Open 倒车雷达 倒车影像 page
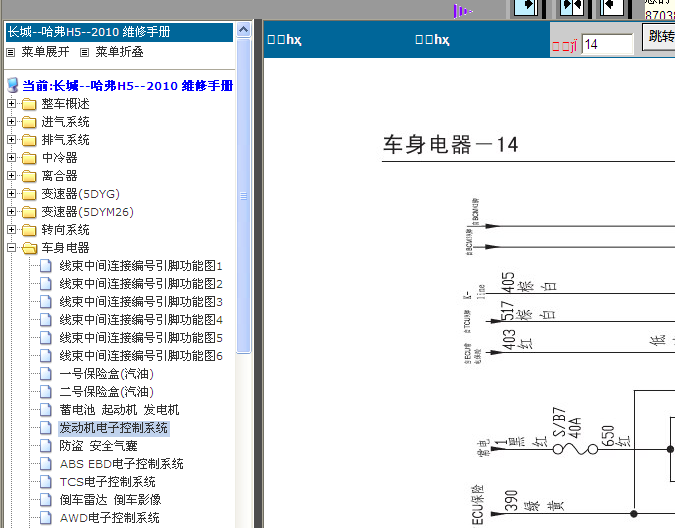 click(x=110, y=500)
